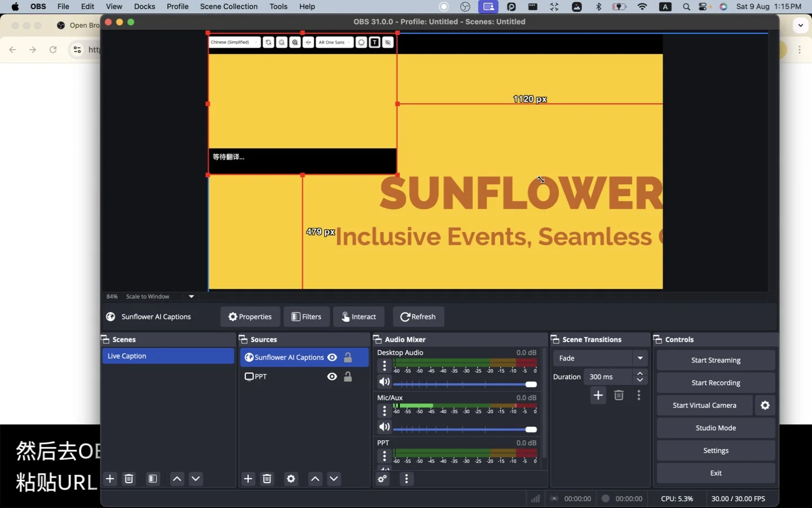Click Start Recording
Image resolution: width=812 pixels, height=508 pixels.
click(716, 383)
